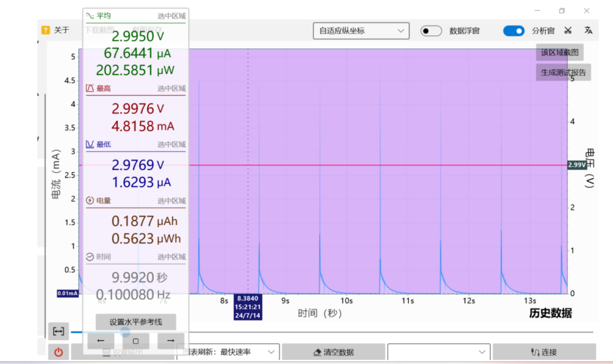Maximize the application window
The image size is (613, 364).
click(x=562, y=11)
